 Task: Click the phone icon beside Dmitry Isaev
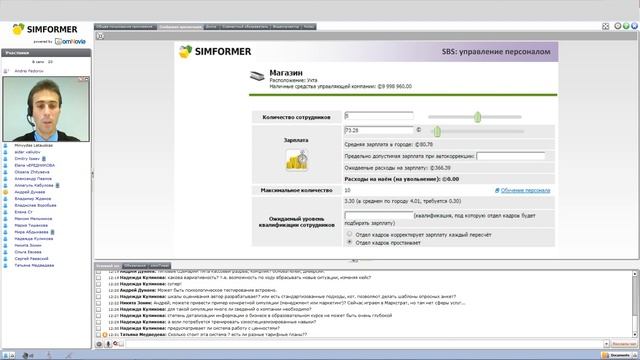point(44,159)
